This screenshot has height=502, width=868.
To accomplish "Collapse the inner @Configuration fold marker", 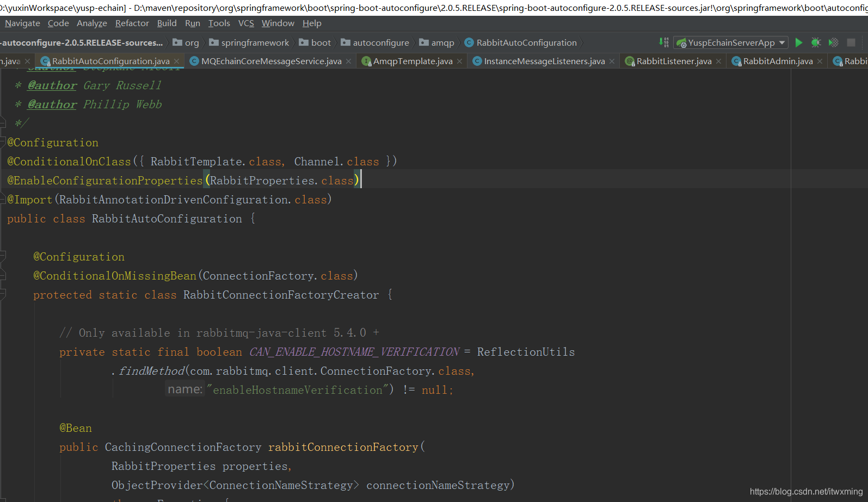I will pos(3,257).
